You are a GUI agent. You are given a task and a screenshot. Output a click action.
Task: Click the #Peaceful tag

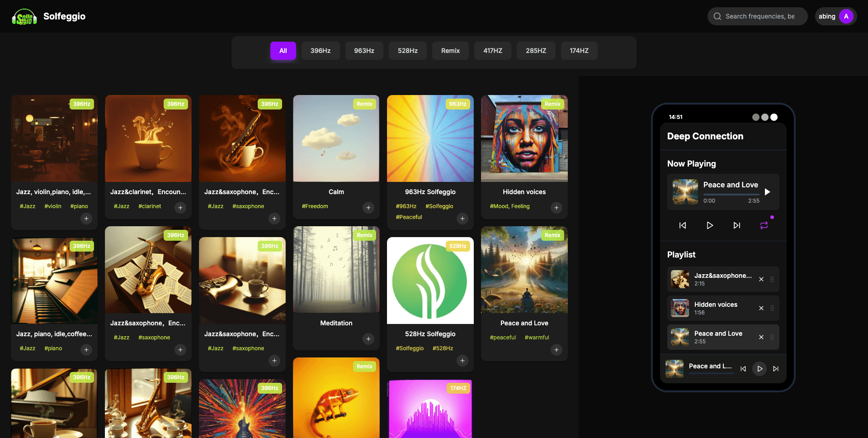pos(409,217)
